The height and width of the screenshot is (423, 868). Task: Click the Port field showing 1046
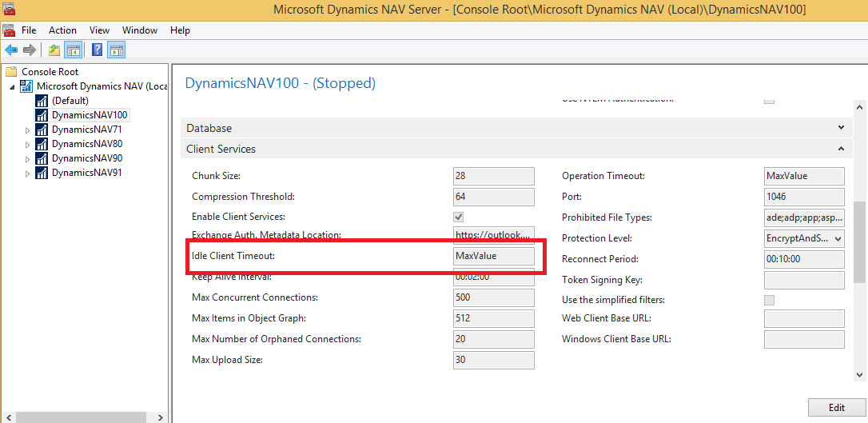click(x=804, y=197)
